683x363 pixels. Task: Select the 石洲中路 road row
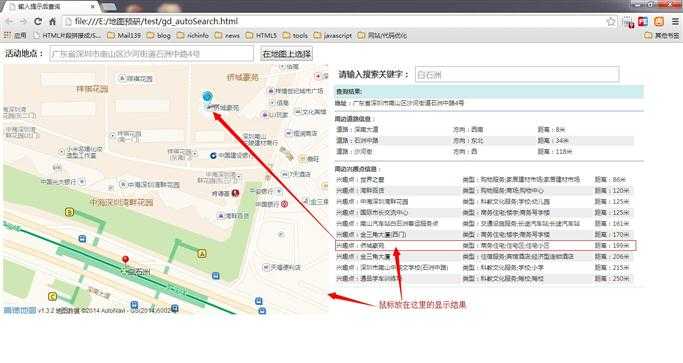[484, 140]
